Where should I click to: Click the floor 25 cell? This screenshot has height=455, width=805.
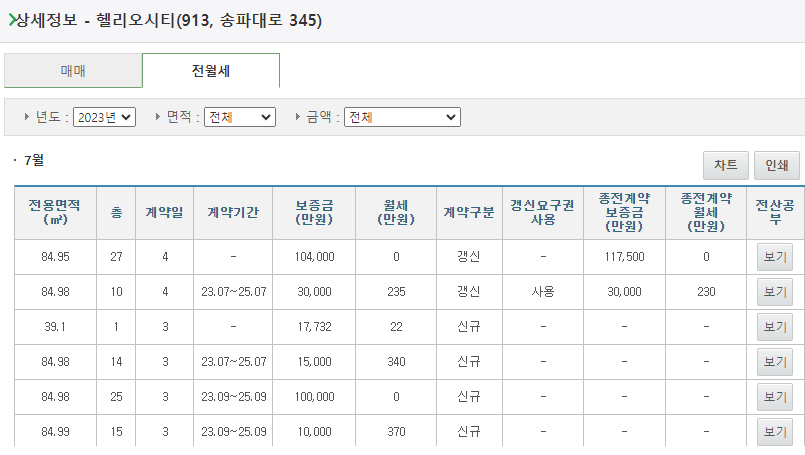pyautogui.click(x=116, y=396)
